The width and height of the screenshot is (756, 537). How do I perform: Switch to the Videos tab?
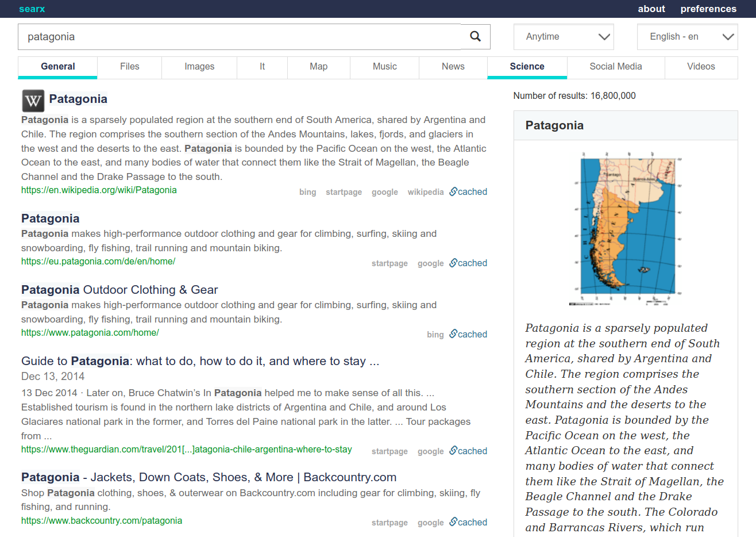point(701,67)
